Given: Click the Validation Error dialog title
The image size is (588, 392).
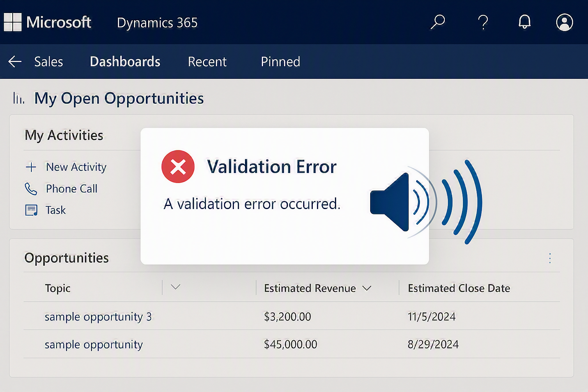Looking at the screenshot, I should [272, 167].
